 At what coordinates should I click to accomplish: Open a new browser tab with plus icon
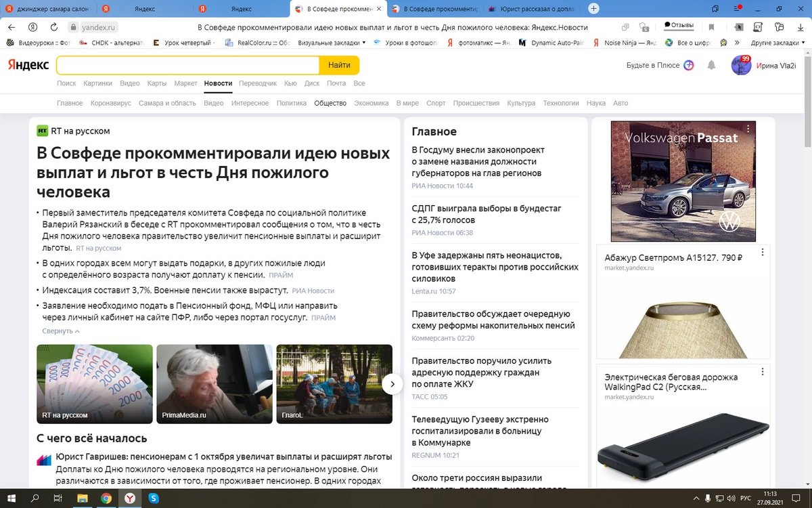coord(593,9)
